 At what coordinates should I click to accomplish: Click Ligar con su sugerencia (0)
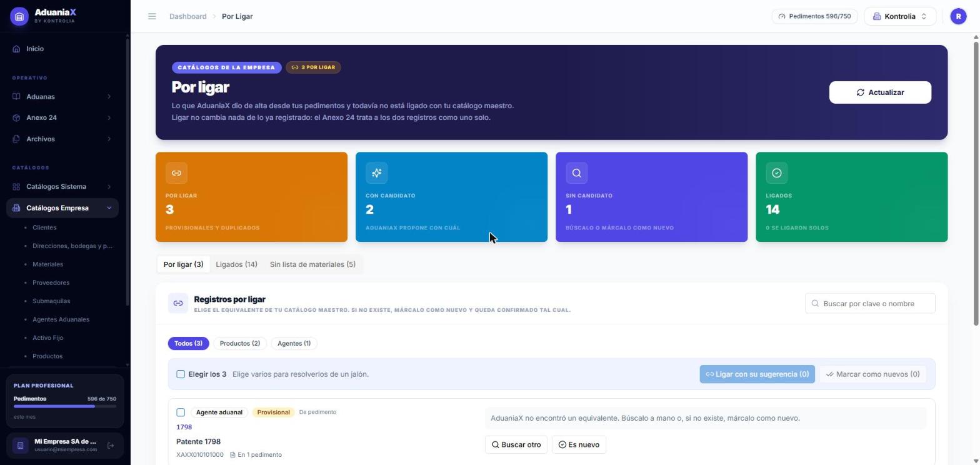[x=757, y=374]
